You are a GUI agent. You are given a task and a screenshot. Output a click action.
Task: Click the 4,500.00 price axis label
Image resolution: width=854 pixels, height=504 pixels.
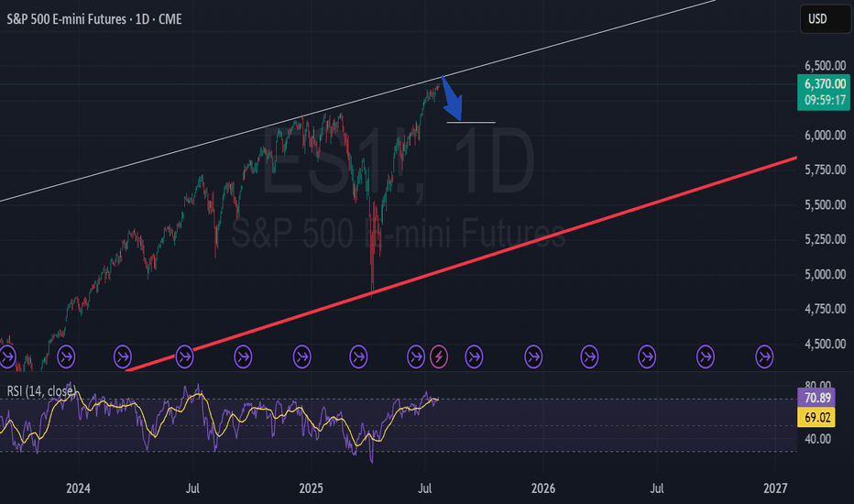[825, 344]
